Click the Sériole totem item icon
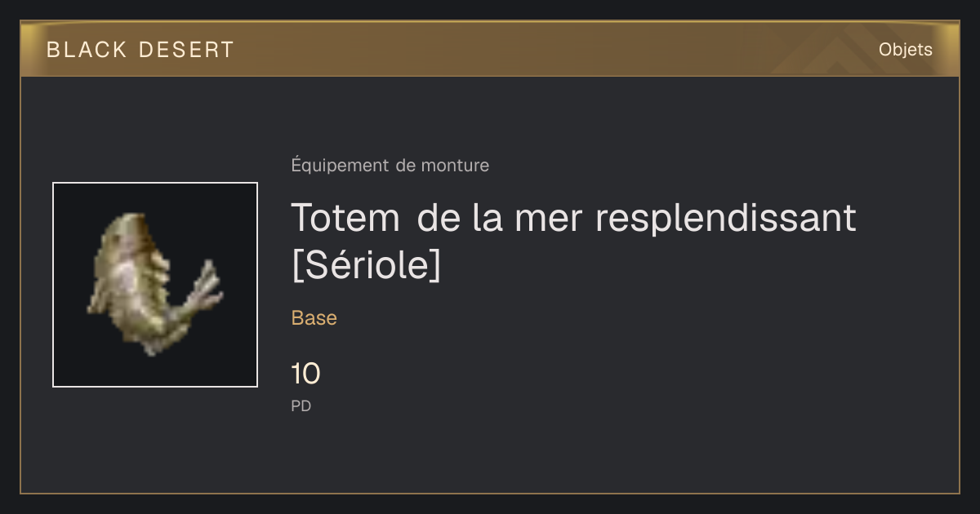The height and width of the screenshot is (514, 980). tap(154, 283)
